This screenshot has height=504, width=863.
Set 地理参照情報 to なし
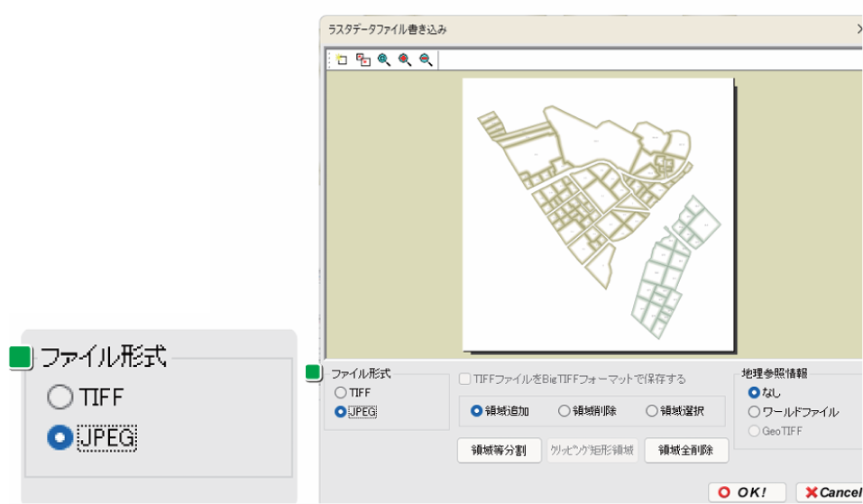tap(754, 393)
